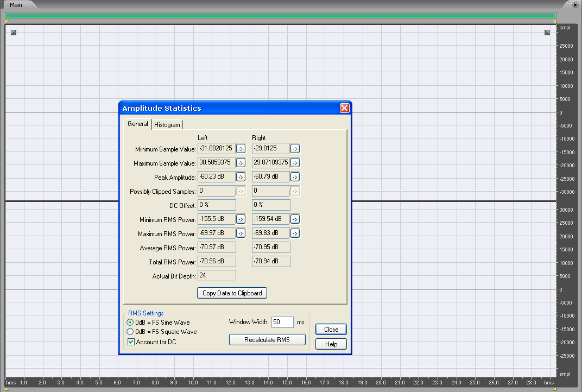Click the fade-in handle at waveform top-left
Image resolution: width=582 pixels, height=392 pixels.
(x=14, y=33)
